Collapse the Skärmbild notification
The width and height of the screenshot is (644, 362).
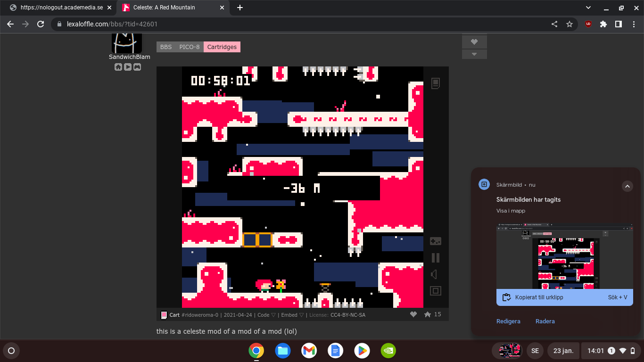click(627, 186)
